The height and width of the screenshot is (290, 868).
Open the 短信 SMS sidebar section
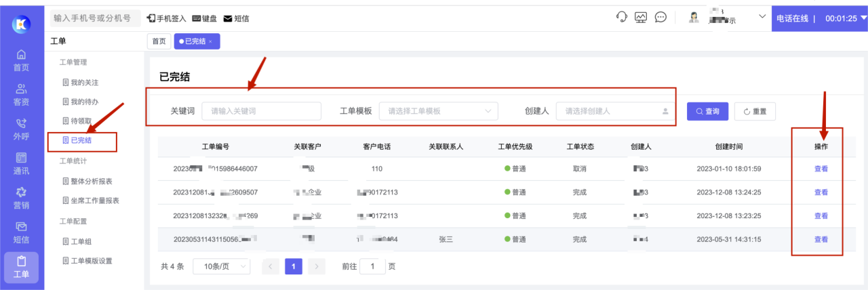pyautogui.click(x=22, y=233)
